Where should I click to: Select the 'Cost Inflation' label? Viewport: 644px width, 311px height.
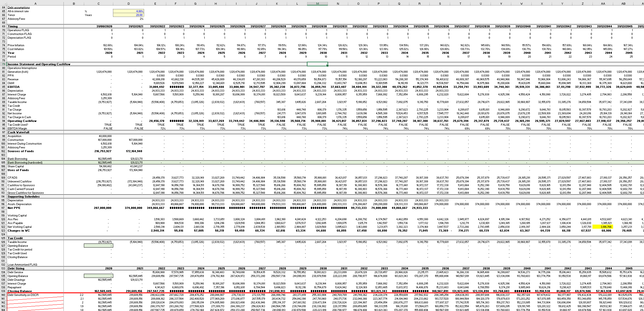click(16, 49)
